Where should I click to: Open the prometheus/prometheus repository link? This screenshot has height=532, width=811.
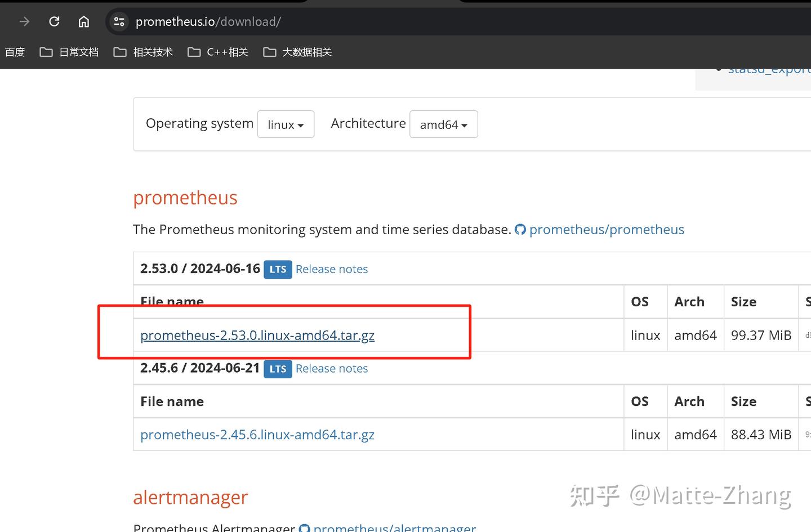[607, 229]
